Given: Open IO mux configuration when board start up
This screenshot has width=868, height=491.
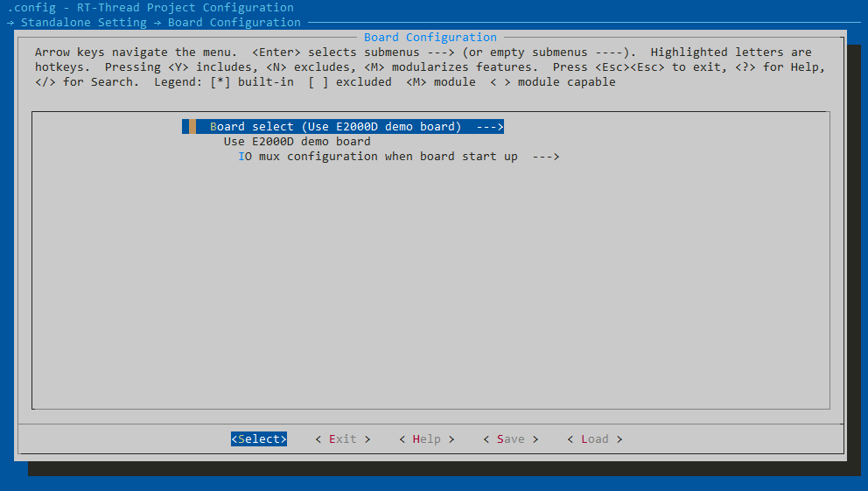Looking at the screenshot, I should (x=377, y=157).
